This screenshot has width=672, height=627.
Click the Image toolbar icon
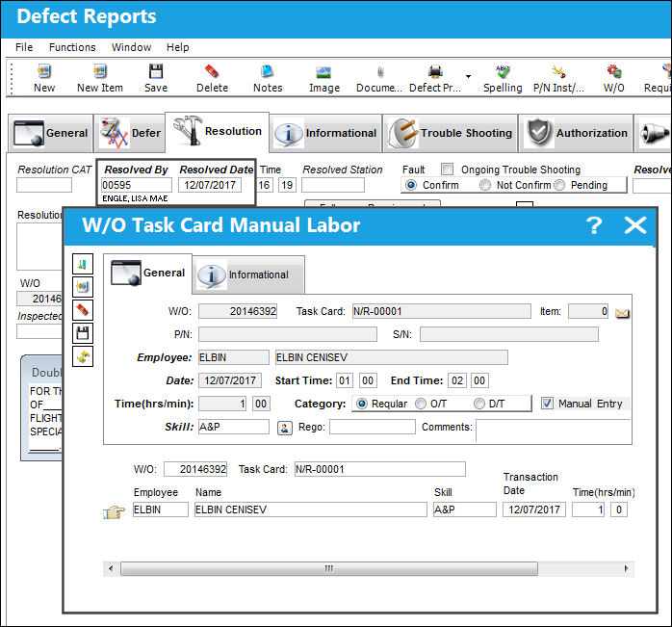point(323,72)
